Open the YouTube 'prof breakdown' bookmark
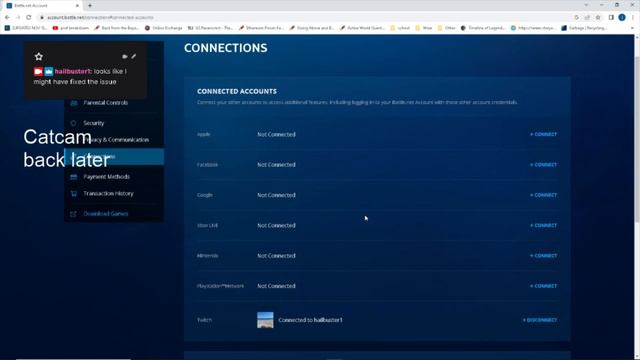 [x=71, y=28]
